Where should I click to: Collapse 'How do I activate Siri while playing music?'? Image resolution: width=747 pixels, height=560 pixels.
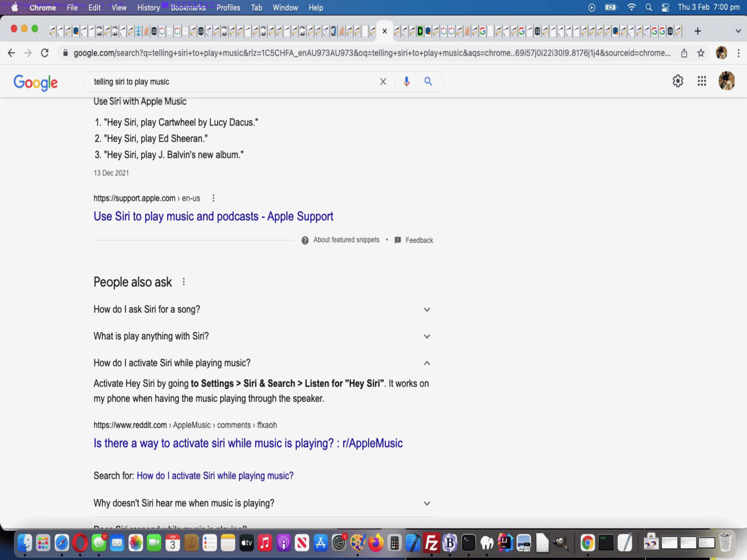tap(263, 363)
